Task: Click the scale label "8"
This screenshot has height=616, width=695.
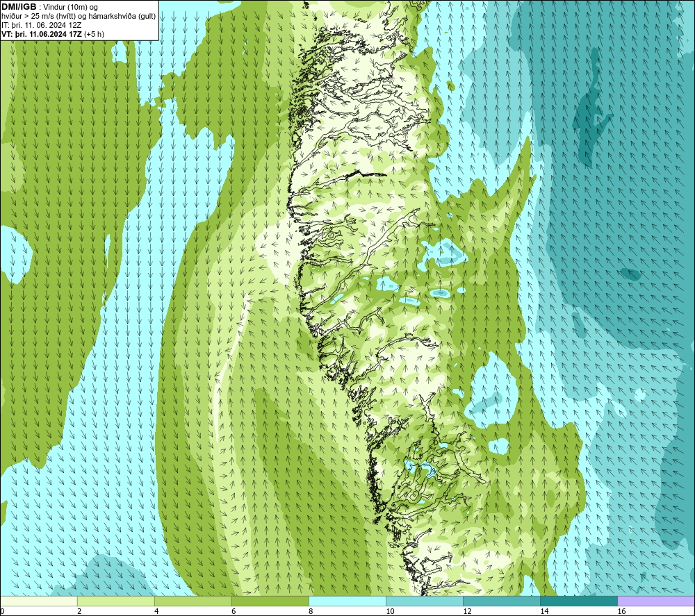Action: coord(311,611)
